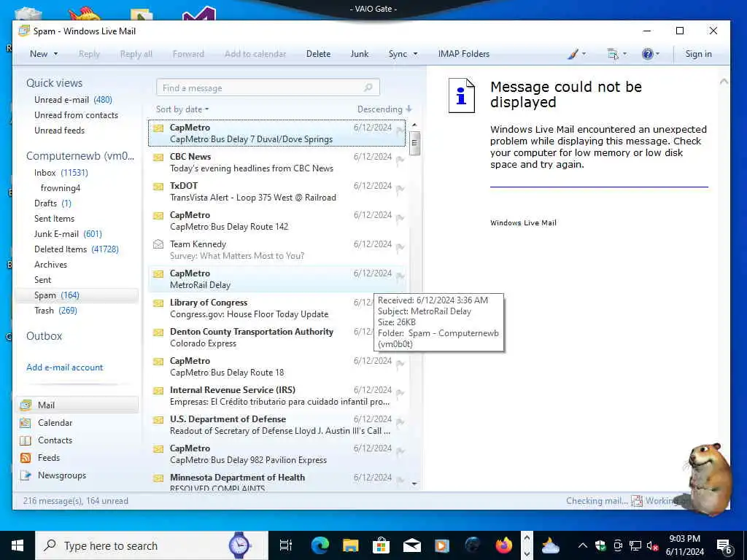Open the Mail section icon

coord(26,405)
